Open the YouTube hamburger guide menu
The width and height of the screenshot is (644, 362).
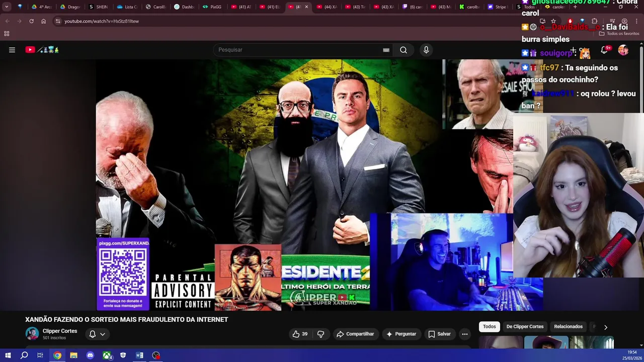coord(12,50)
